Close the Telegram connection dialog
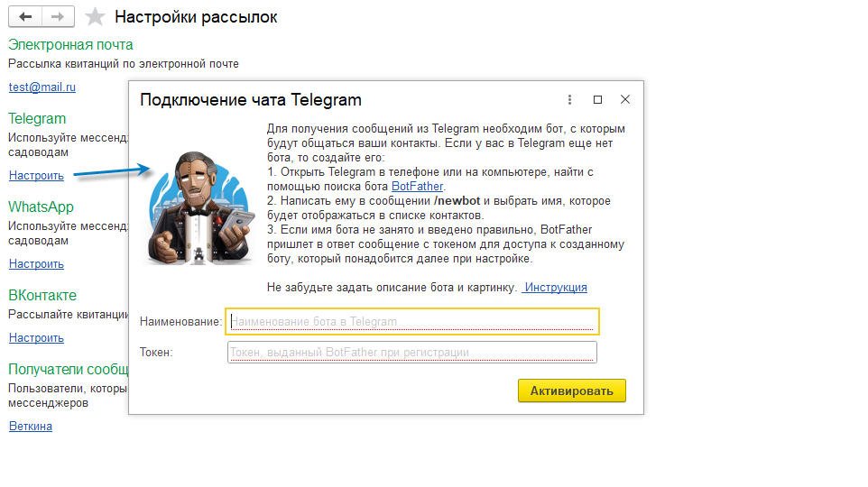Viewport: 868px width, 487px height. (x=625, y=100)
